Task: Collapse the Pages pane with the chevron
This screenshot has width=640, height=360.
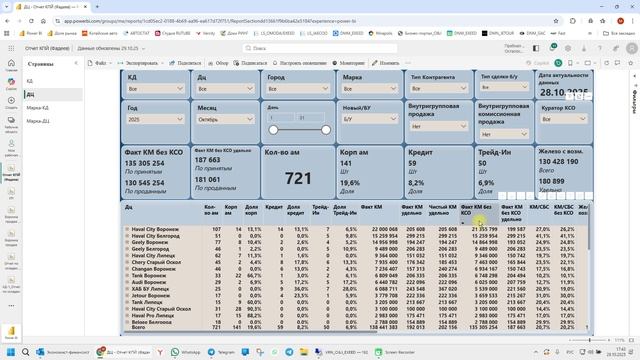Action: (x=76, y=63)
